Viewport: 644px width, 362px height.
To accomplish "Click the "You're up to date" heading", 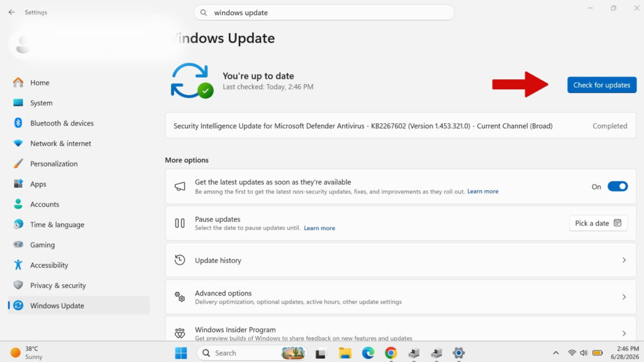I will click(x=258, y=76).
